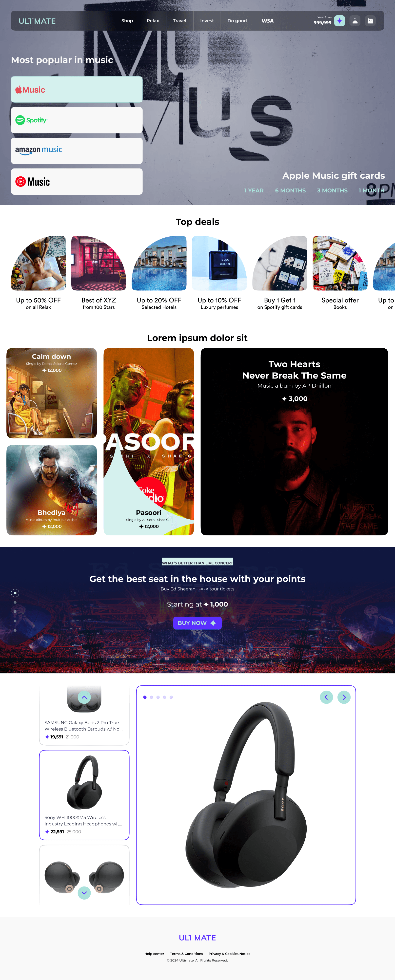Select the Spotify music option

(77, 120)
